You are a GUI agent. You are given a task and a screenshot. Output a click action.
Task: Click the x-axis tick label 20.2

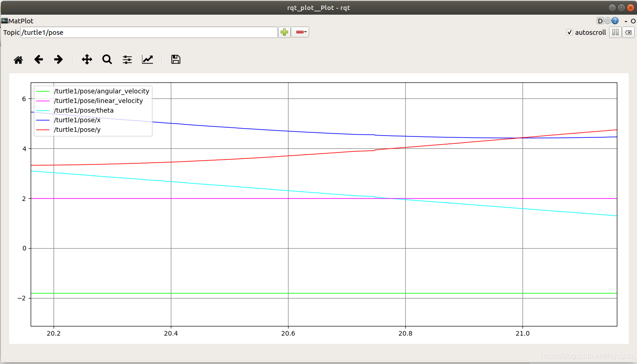[x=54, y=333]
